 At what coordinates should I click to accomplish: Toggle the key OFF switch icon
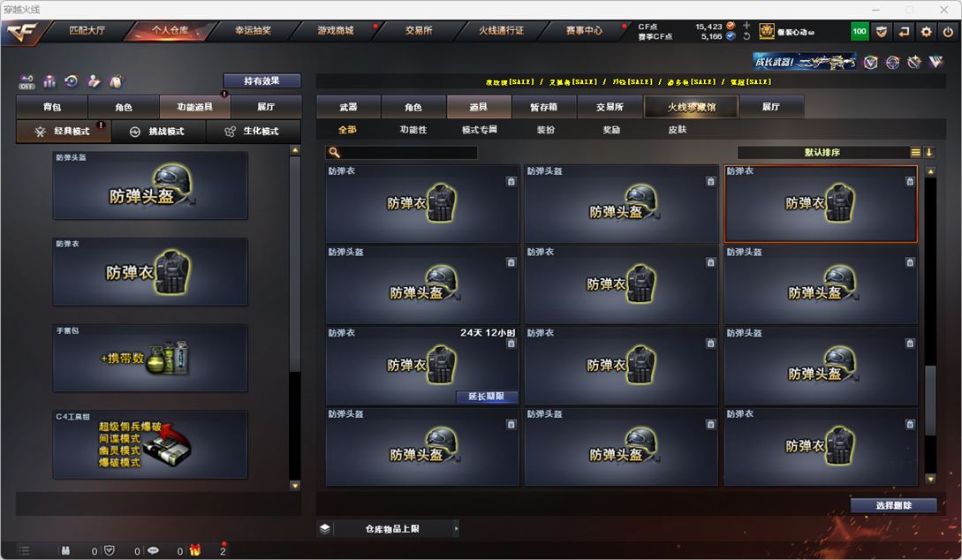27,81
